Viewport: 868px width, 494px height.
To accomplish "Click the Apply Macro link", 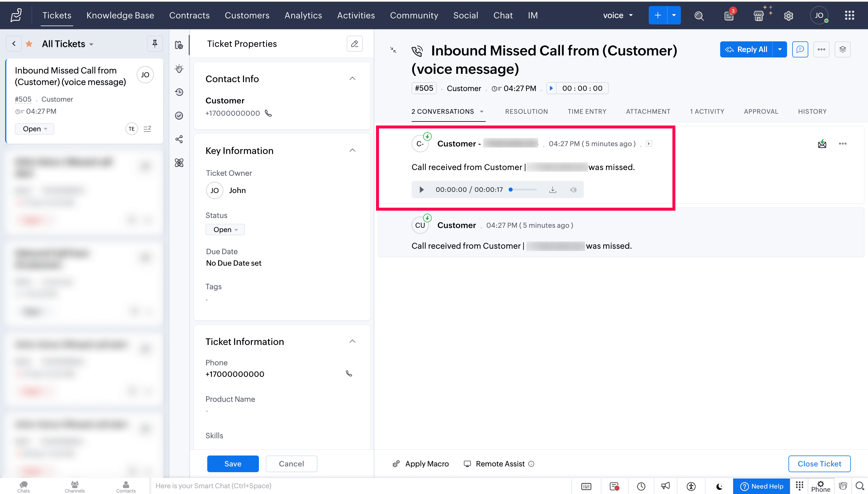I will [x=427, y=464].
